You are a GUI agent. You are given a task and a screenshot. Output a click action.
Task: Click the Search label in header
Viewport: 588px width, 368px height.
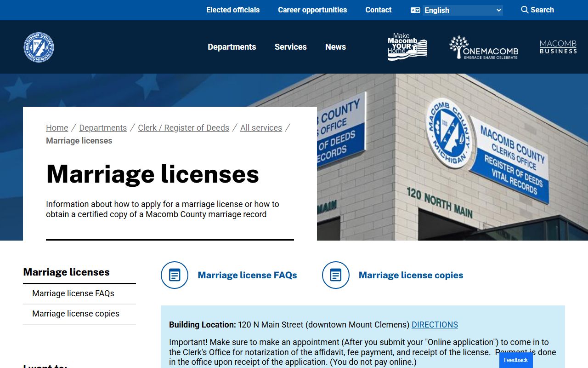543,10
